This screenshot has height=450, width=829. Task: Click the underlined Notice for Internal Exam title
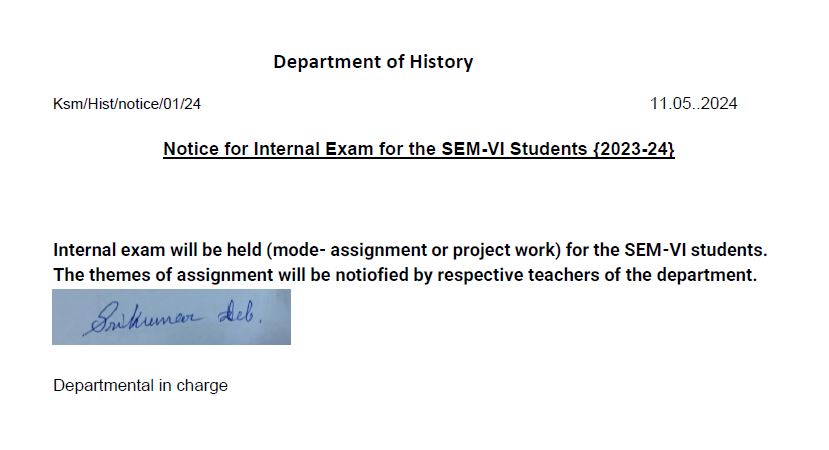pyautogui.click(x=419, y=149)
